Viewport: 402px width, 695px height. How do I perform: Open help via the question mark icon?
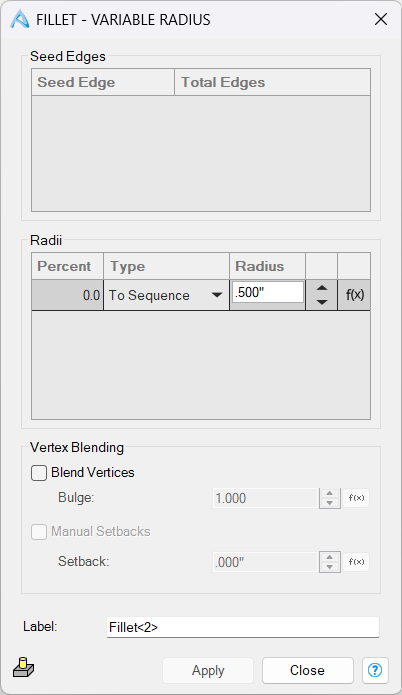click(375, 670)
